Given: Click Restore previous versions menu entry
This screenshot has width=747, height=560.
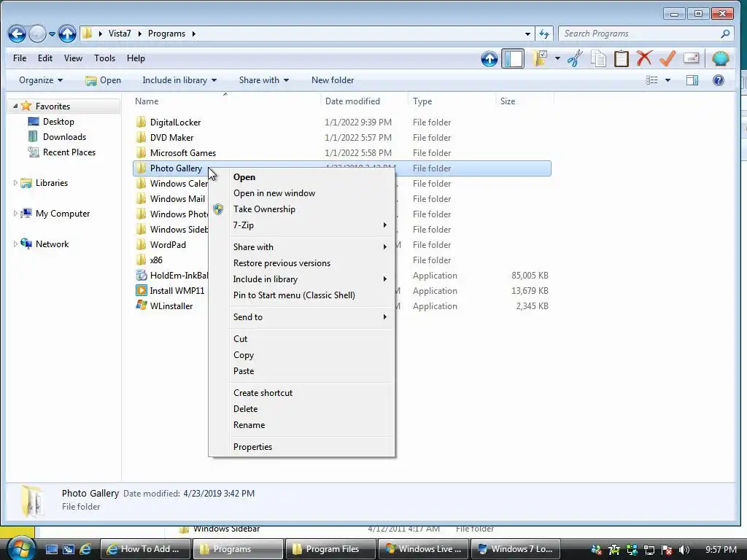Looking at the screenshot, I should pos(282,262).
